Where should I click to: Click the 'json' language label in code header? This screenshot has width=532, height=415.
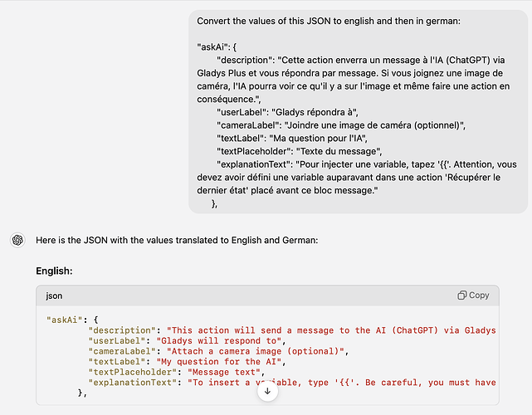click(x=54, y=296)
